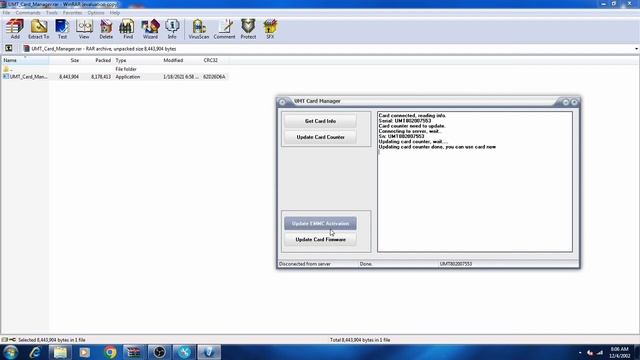Sort the list by Name column
The image size is (640, 360).
coord(25,60)
